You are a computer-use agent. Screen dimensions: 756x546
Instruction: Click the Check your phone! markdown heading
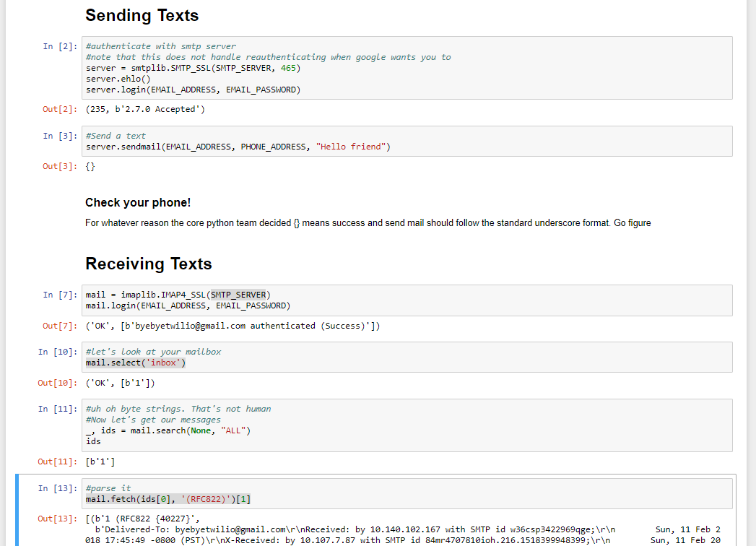click(x=138, y=202)
